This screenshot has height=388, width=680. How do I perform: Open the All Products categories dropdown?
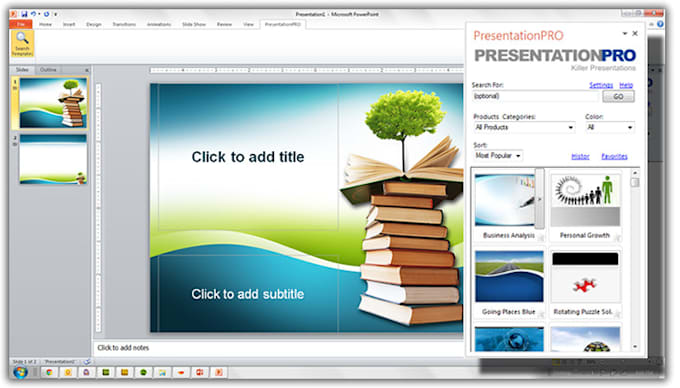[x=524, y=127]
